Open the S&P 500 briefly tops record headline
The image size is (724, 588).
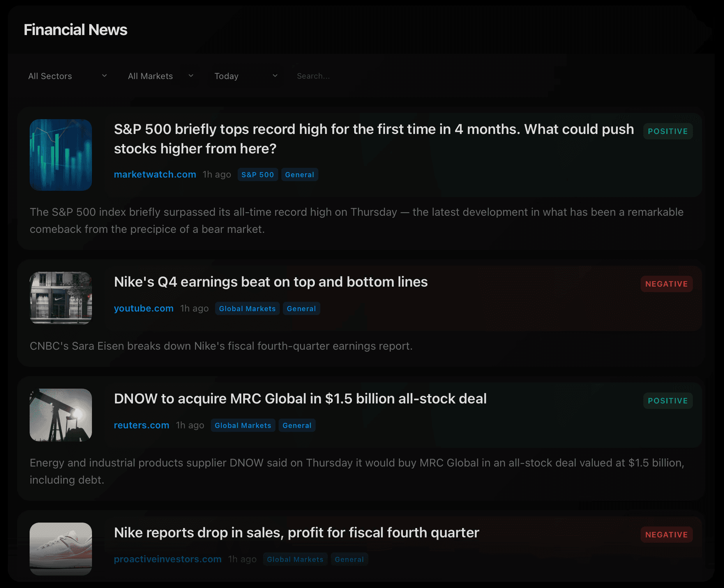point(374,139)
